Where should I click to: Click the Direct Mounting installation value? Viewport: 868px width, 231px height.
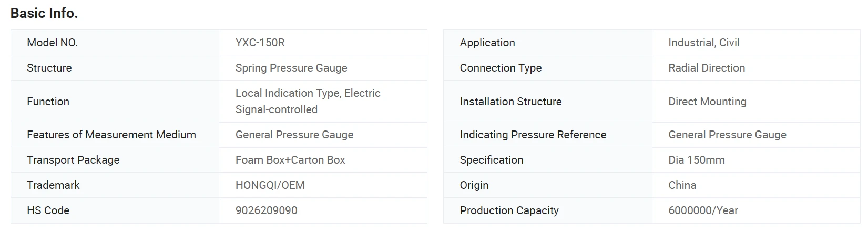pos(707,102)
